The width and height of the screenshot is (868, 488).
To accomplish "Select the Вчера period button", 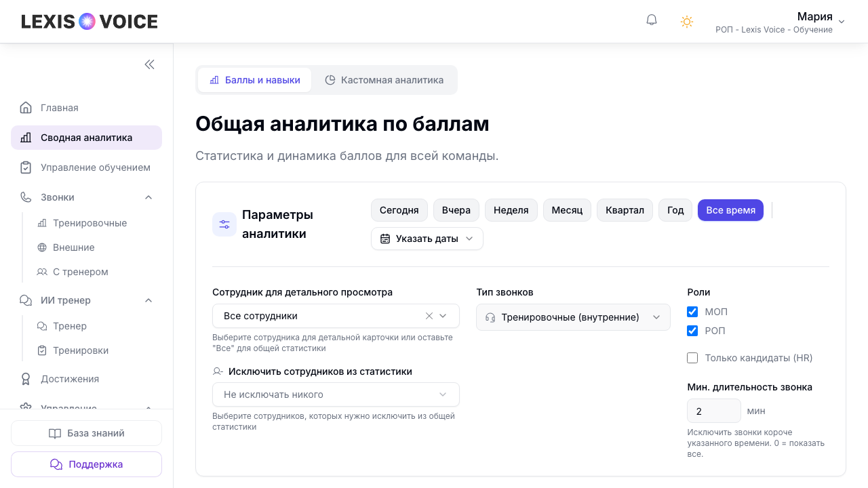I will coord(456,210).
